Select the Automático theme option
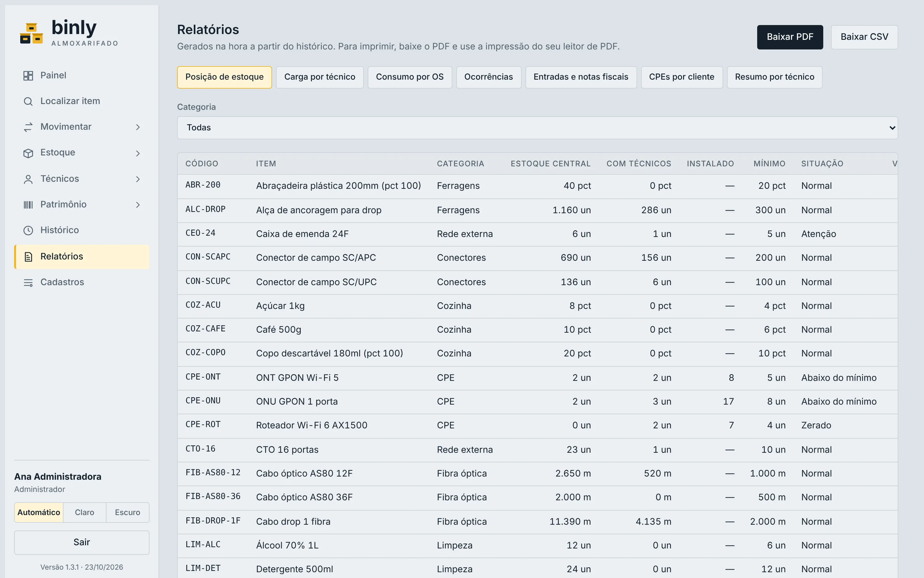 click(38, 512)
